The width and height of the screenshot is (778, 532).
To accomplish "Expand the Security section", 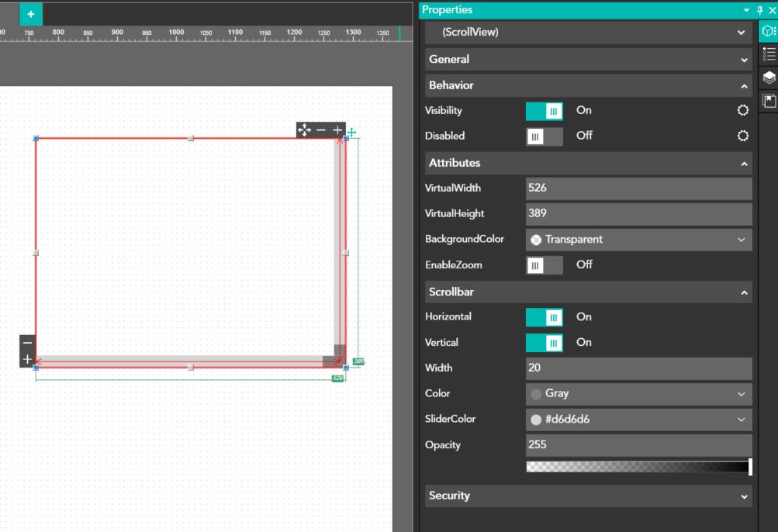I will tap(588, 496).
